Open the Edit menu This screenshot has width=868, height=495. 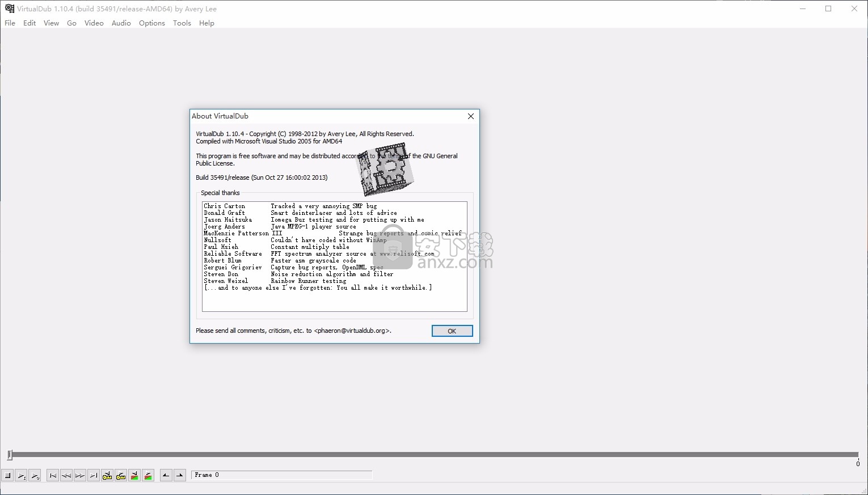point(30,23)
